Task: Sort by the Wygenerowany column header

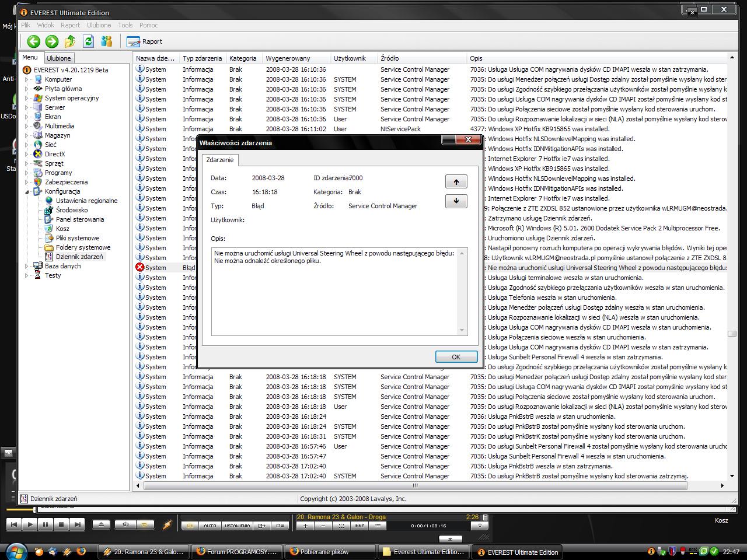Action: pyautogui.click(x=296, y=58)
